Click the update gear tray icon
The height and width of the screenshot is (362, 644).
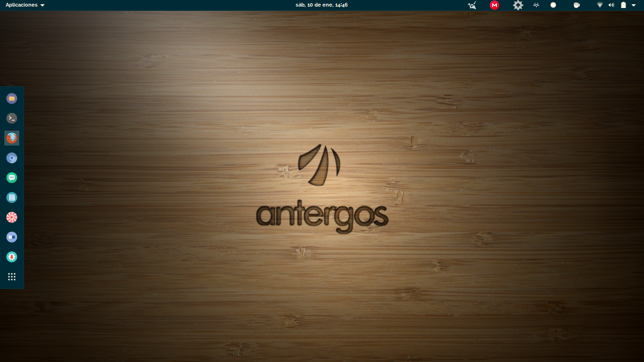tap(518, 5)
